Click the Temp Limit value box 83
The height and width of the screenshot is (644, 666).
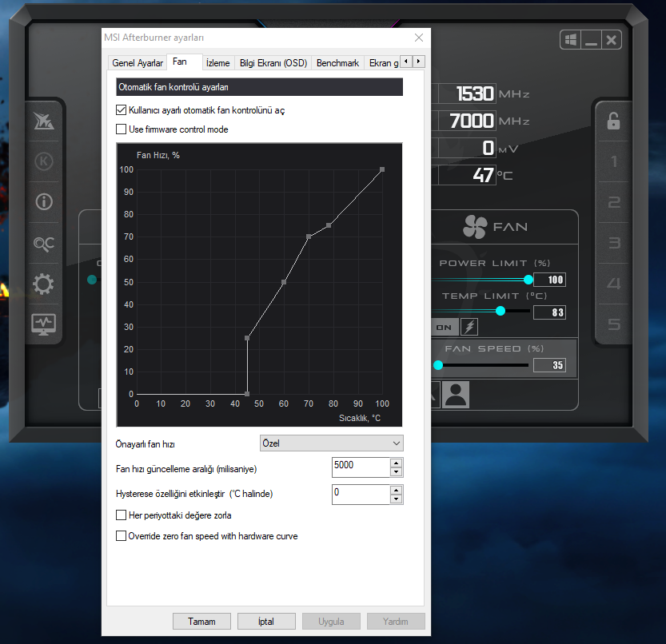549,312
